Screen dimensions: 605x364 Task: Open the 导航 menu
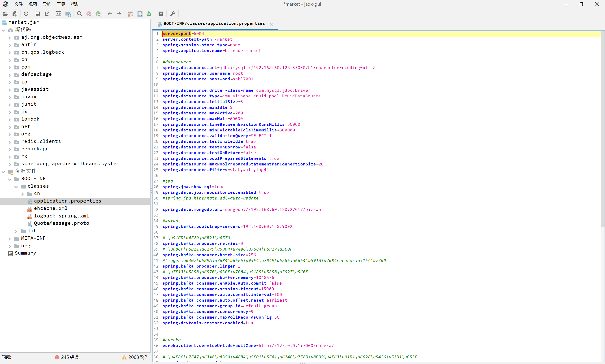pyautogui.click(x=47, y=4)
